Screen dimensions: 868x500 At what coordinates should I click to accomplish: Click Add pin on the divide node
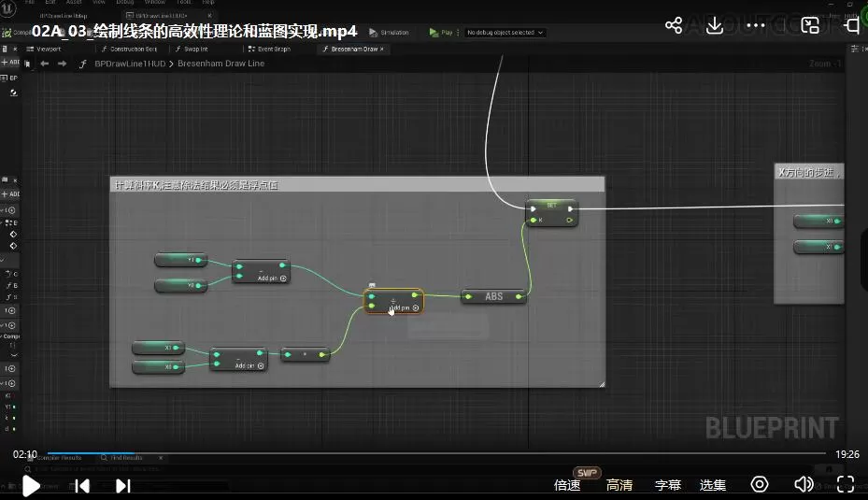click(x=400, y=307)
